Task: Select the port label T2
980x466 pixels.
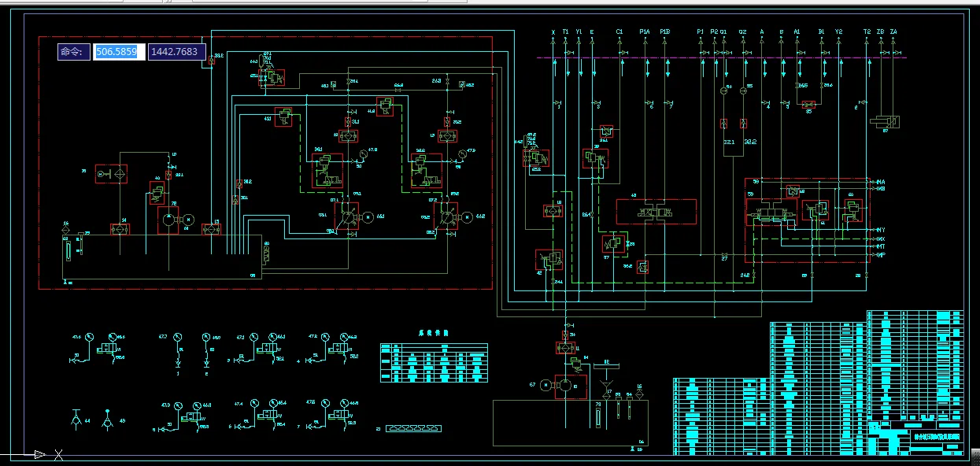Action: (x=867, y=31)
